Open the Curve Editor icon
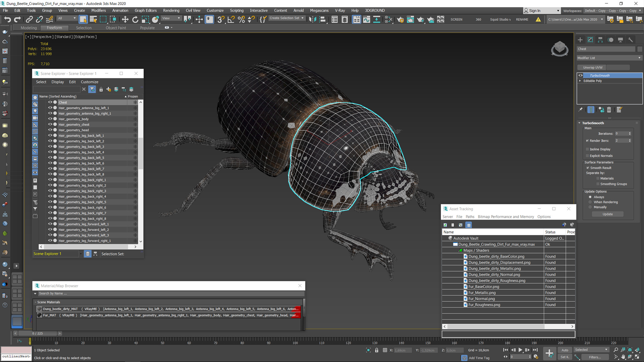Screen dimensions: 644x362 pyautogui.click(x=367, y=19)
